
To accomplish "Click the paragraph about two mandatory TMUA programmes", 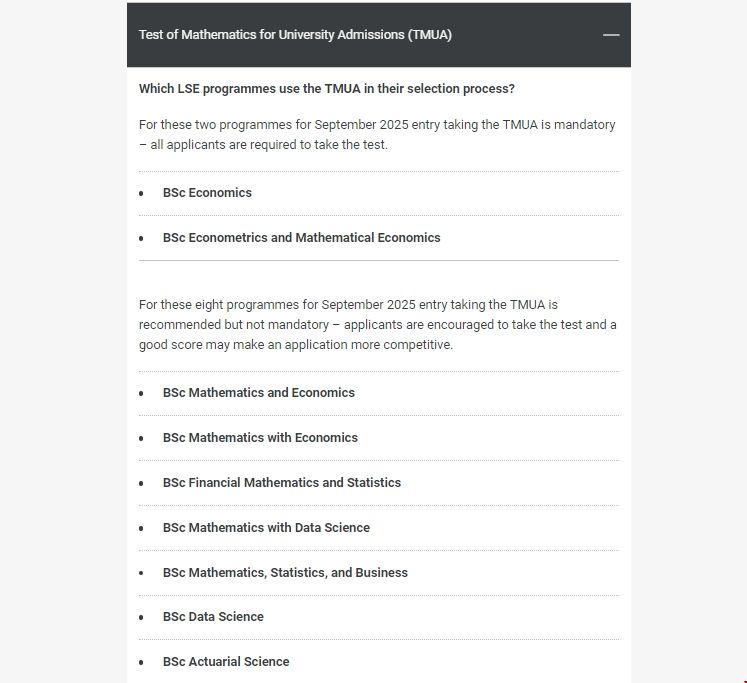I will [377, 135].
